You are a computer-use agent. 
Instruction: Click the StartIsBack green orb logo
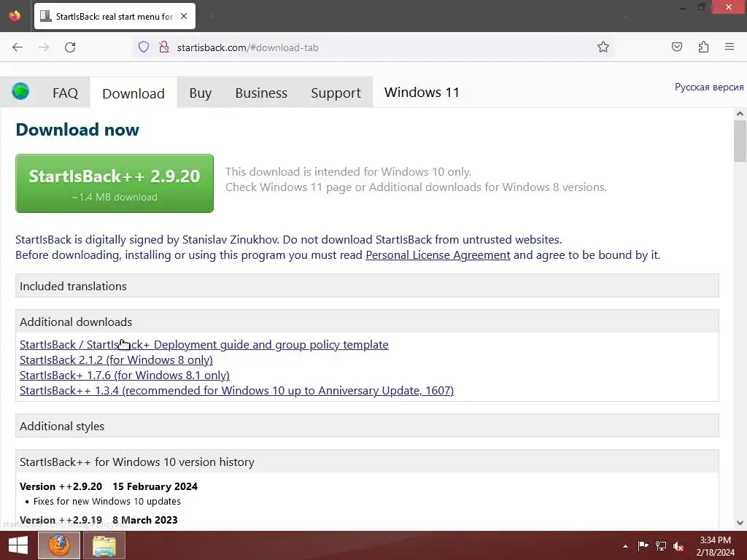point(20,91)
